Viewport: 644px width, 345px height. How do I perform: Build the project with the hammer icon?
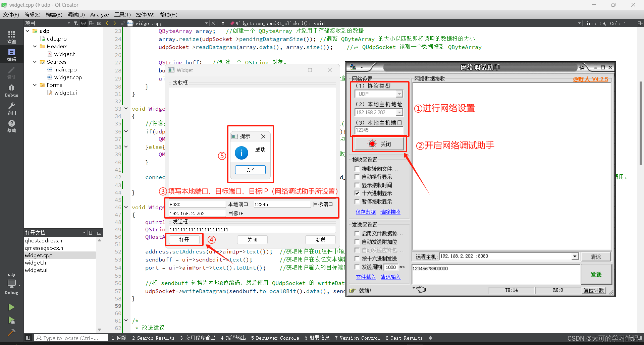11,332
